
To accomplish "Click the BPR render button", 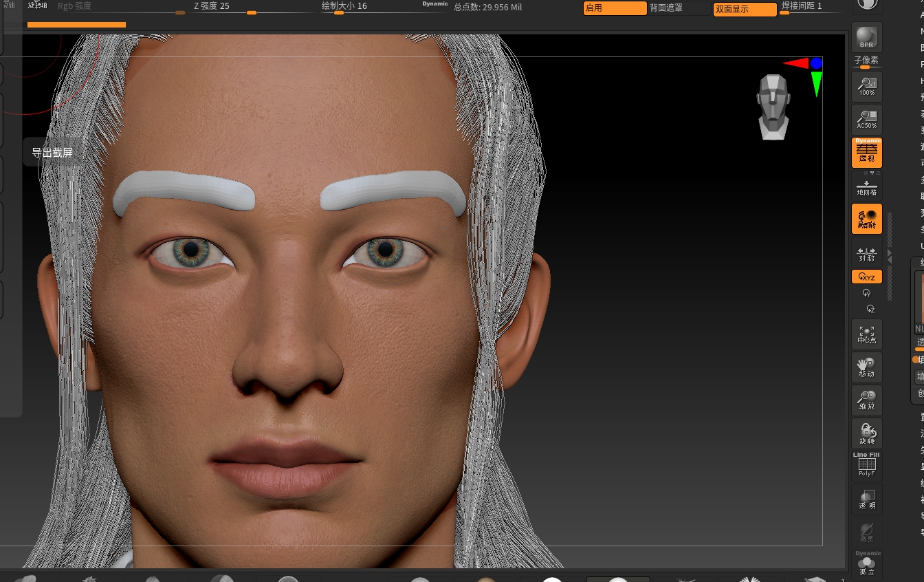I will pos(866,36).
